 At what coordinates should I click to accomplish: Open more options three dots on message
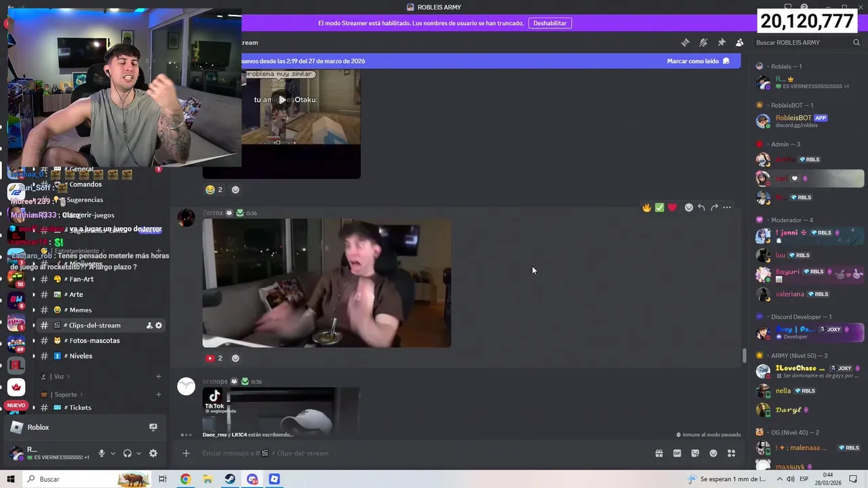[727, 207]
